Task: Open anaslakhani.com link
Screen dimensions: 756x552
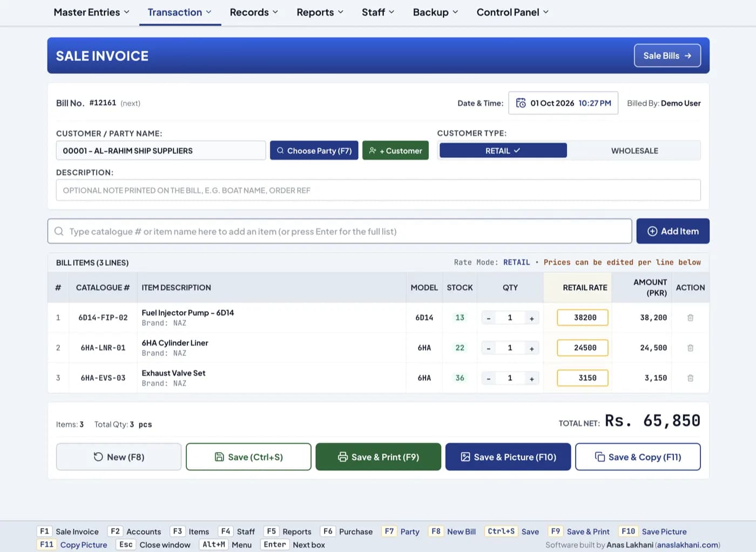Action: click(687, 545)
